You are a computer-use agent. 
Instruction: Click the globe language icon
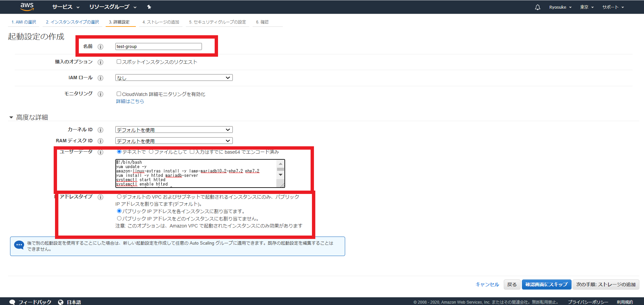[61, 302]
